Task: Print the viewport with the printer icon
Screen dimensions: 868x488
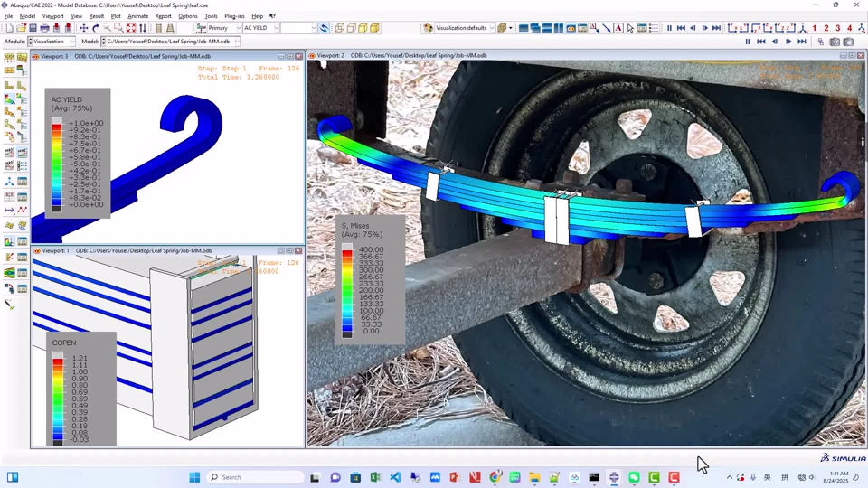Action: pyautogui.click(x=44, y=28)
